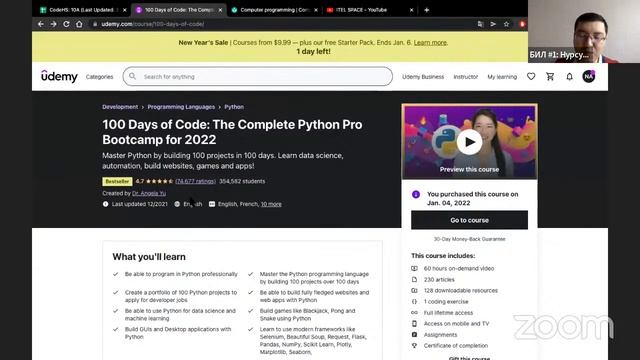The image size is (640, 360).
Task: Open Udemy Business link
Action: (x=423, y=77)
